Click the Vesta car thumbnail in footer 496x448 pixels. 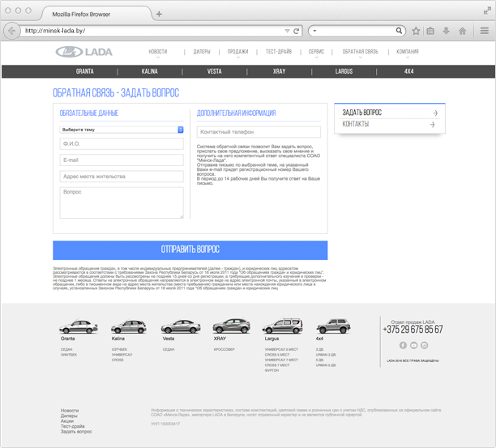click(181, 326)
